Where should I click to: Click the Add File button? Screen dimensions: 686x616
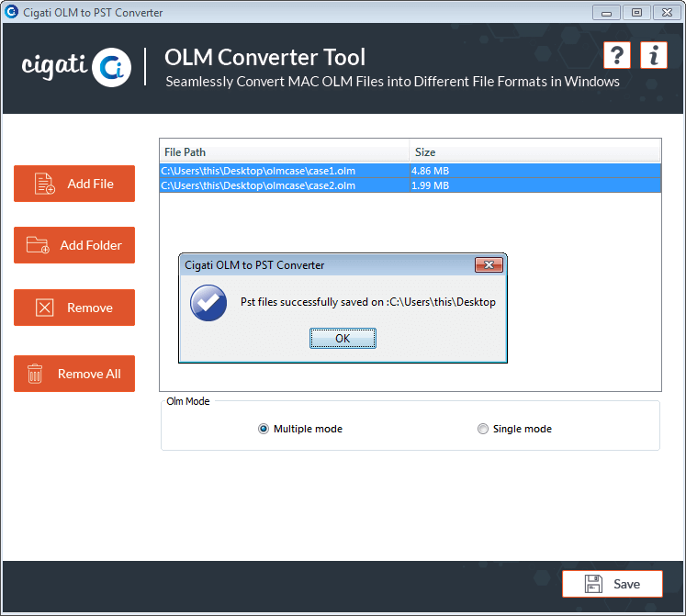coord(74,184)
